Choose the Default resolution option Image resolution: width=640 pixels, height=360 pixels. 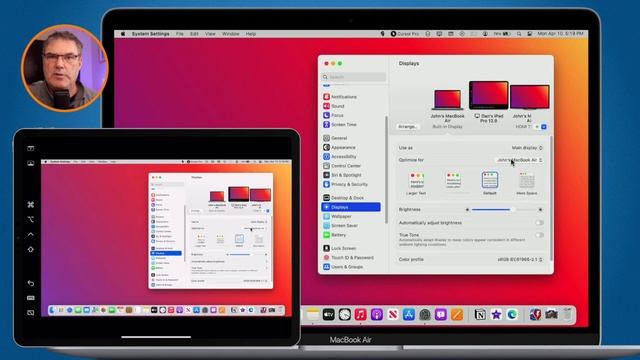pos(490,183)
